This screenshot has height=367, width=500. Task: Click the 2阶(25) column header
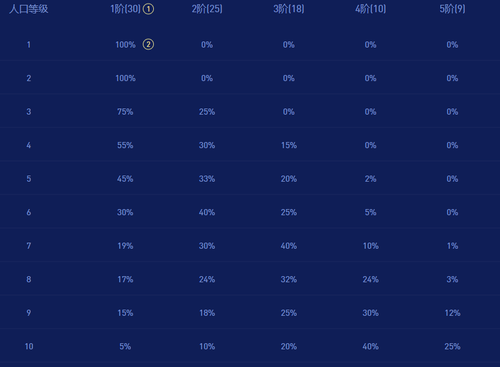pos(207,9)
